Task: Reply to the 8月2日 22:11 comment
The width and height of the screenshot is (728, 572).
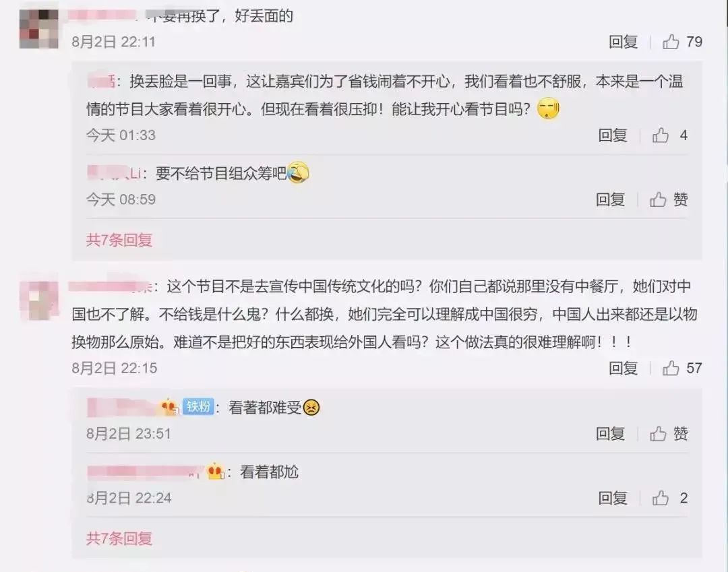Action: tap(623, 42)
